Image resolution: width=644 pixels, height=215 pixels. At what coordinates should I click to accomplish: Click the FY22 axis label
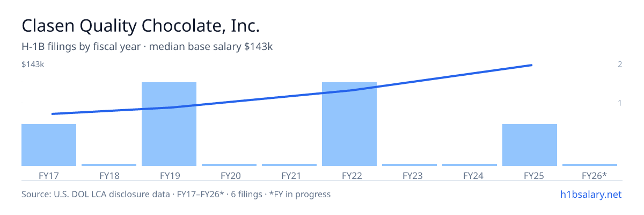pyautogui.click(x=349, y=175)
